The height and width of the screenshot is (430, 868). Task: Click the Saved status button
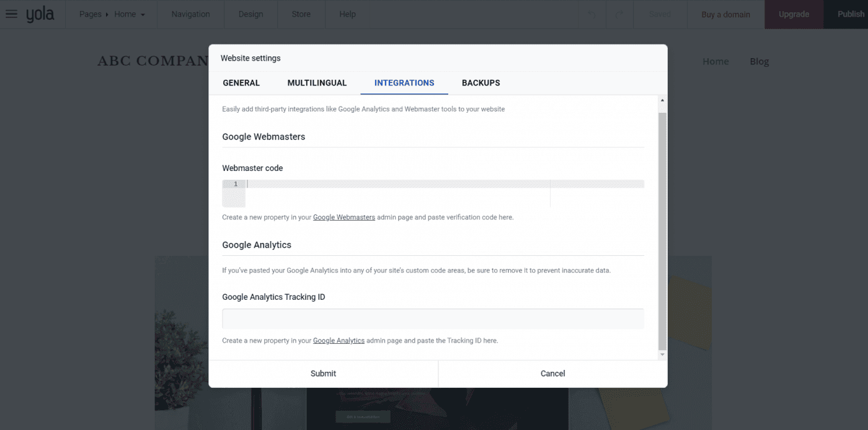pyautogui.click(x=660, y=14)
